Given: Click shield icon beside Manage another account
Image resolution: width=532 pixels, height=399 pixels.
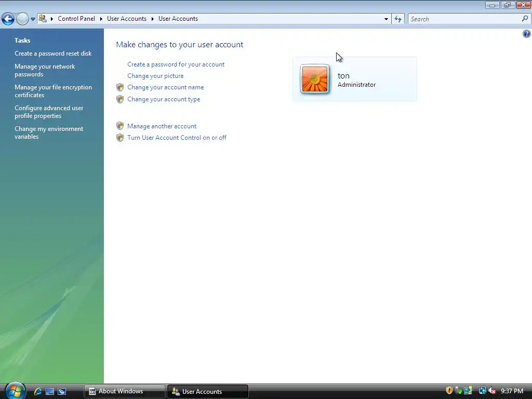Looking at the screenshot, I should [x=120, y=126].
